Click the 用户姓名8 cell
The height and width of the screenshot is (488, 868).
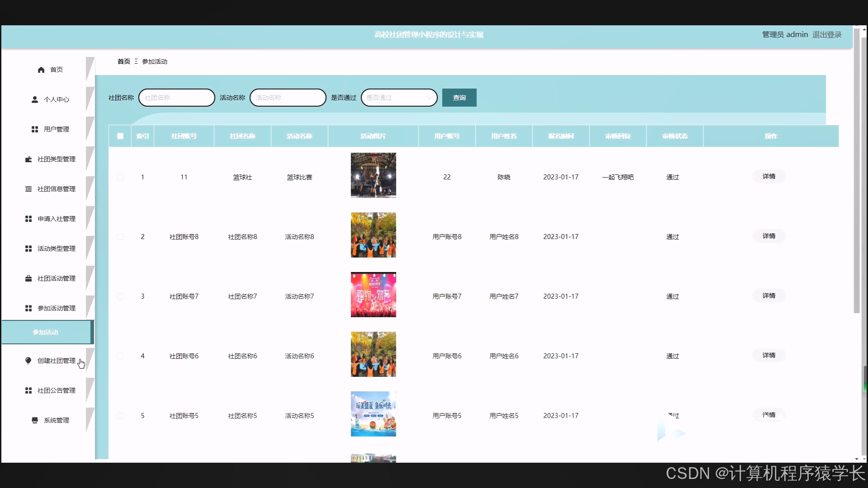coord(504,237)
